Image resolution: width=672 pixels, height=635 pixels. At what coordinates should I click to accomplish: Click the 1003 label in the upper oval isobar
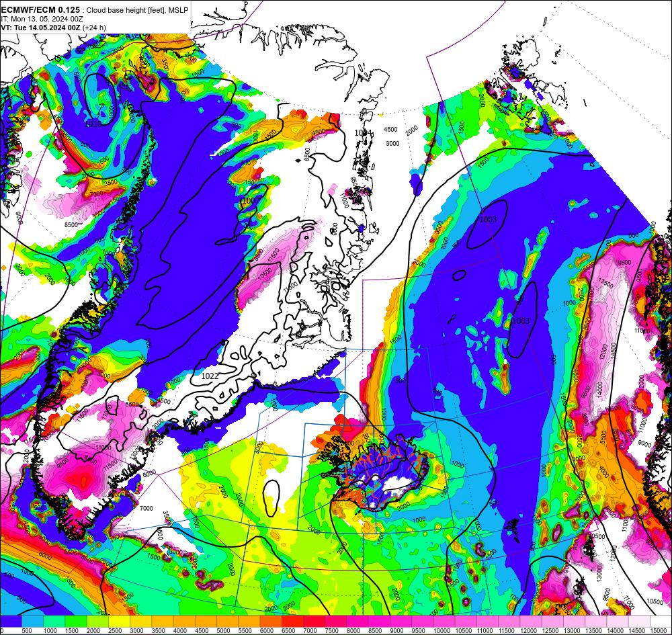[x=488, y=219]
